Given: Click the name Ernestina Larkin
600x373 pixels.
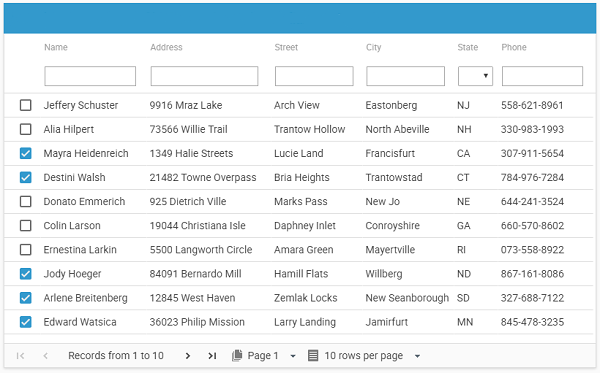Looking at the screenshot, I should click(x=80, y=250).
